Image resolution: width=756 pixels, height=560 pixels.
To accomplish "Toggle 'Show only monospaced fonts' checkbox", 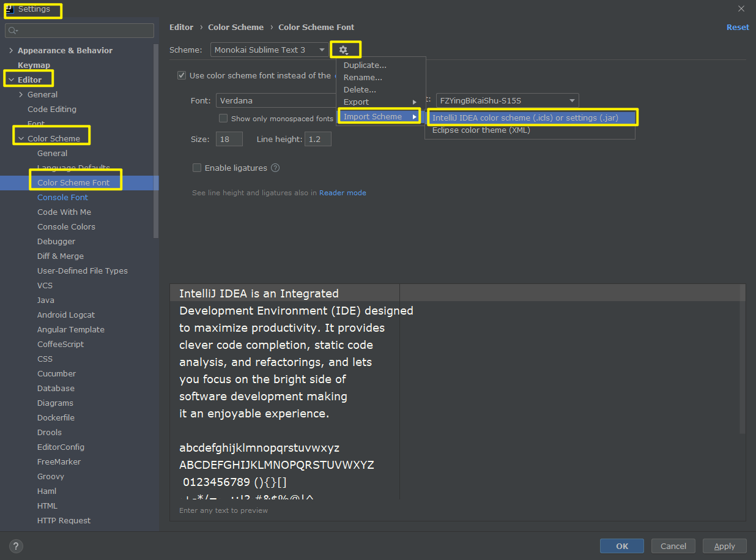I will (x=223, y=118).
